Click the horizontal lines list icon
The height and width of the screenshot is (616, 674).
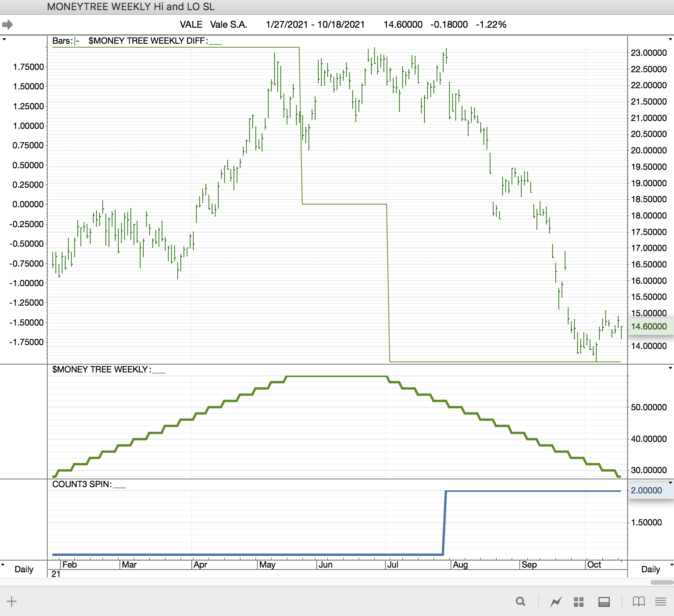coord(661,602)
